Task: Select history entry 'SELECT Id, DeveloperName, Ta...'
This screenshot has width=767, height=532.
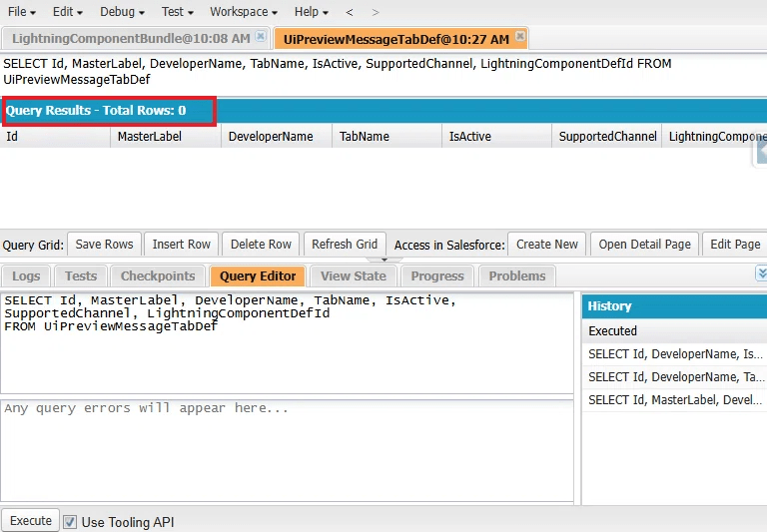Action: (675, 377)
